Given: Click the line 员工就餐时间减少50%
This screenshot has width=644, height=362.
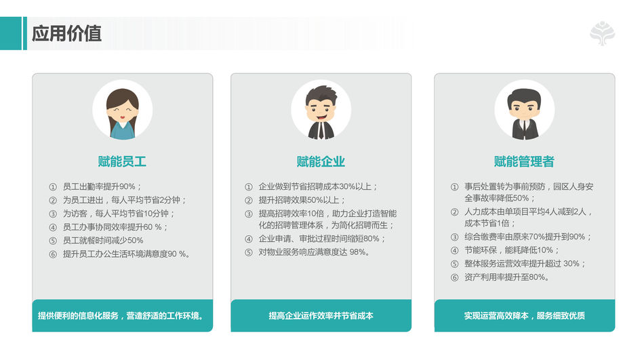Looking at the screenshot, I should [x=102, y=241].
